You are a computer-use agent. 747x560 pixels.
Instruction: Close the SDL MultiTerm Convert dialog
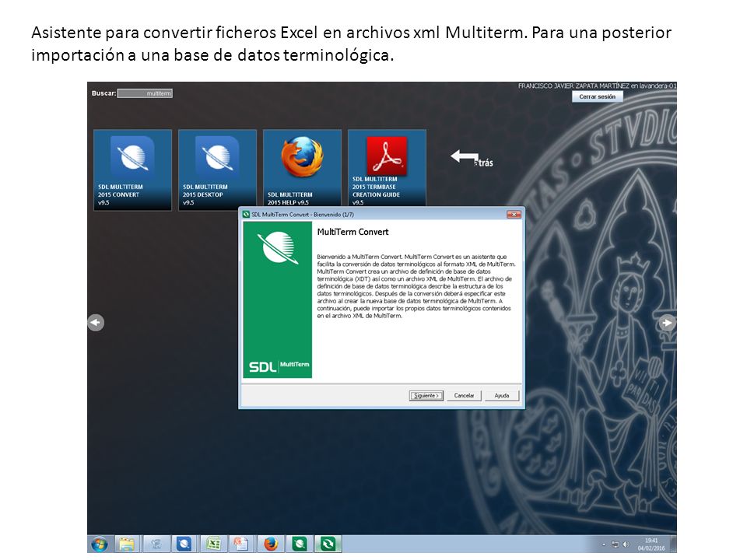[x=514, y=215]
